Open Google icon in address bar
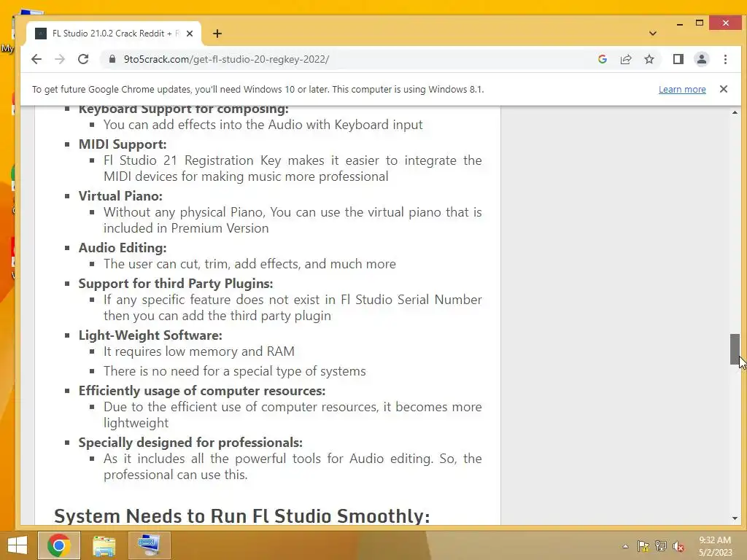The height and width of the screenshot is (560, 747). click(602, 59)
